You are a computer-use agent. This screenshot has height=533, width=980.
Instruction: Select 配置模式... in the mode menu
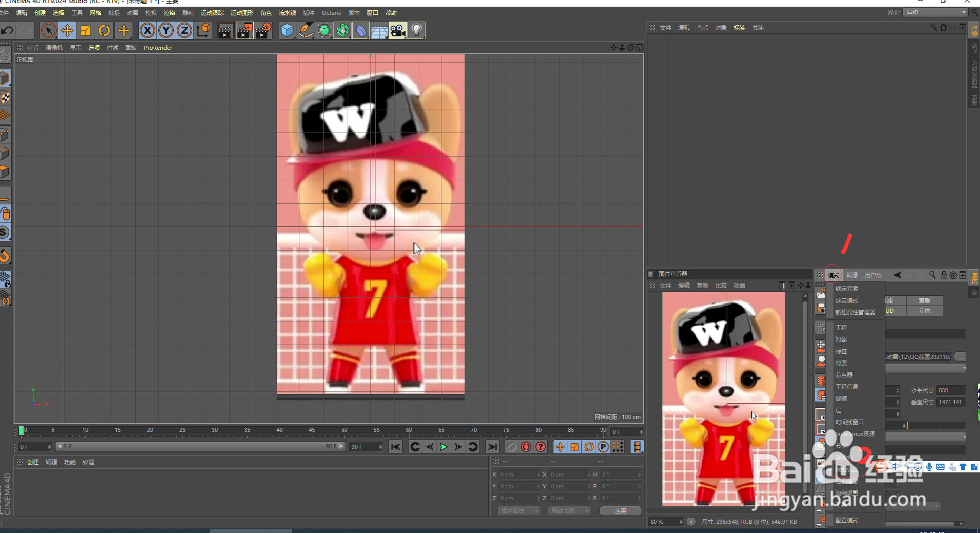pos(849,520)
